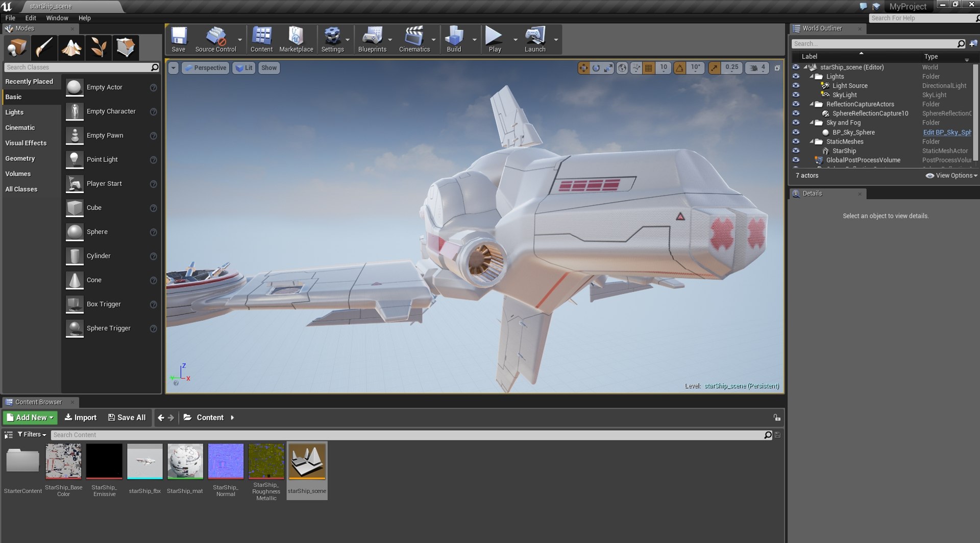Click the Build toolbar icon
The width and height of the screenshot is (980, 543).
click(454, 39)
